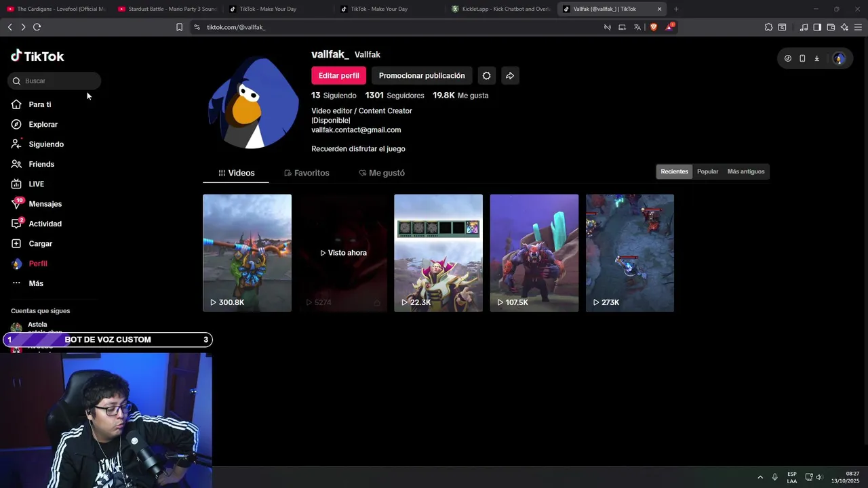
Task: Sort videos by Popular
Action: (x=707, y=171)
